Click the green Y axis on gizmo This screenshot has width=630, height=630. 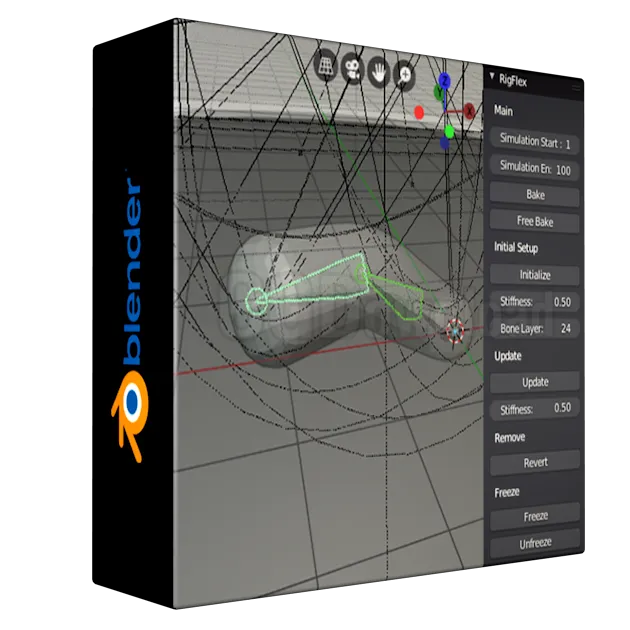(x=439, y=93)
